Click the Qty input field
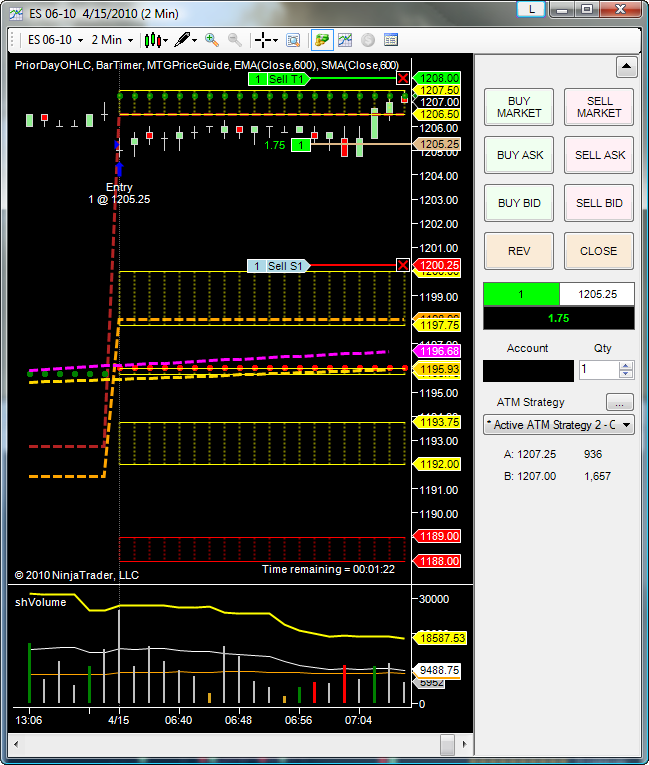 [598, 370]
